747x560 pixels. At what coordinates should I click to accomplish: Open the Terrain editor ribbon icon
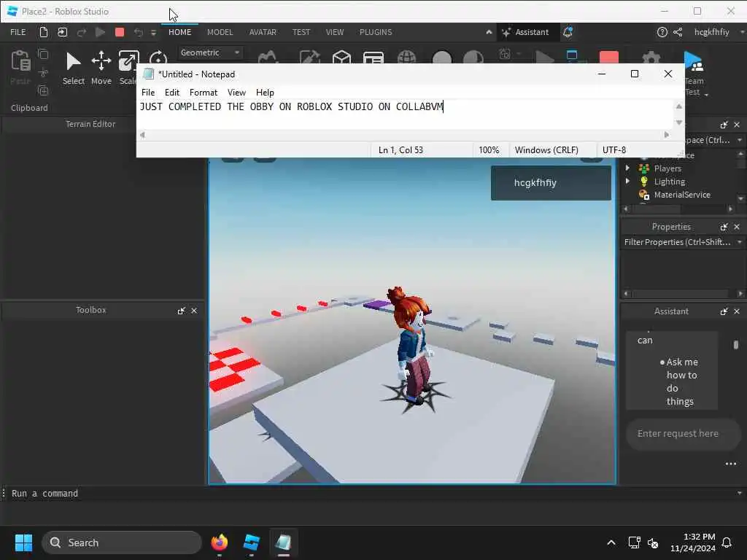268,57
